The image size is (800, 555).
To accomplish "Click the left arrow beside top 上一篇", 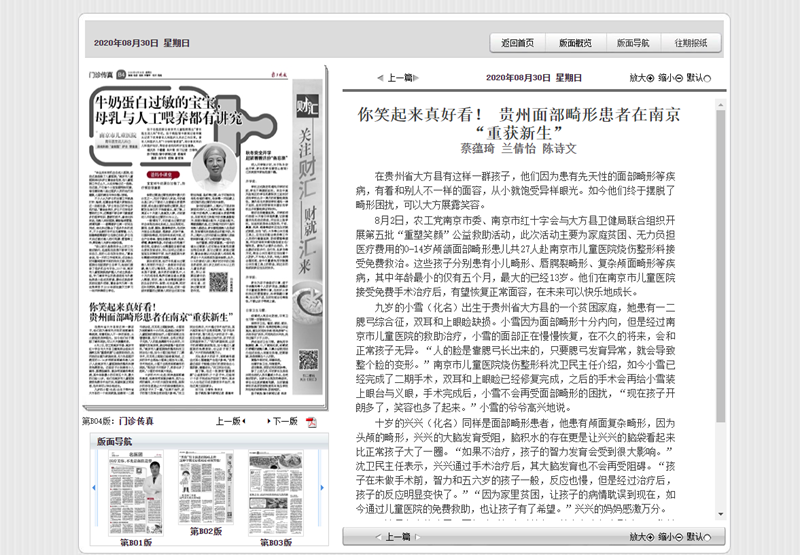I will tap(380, 78).
